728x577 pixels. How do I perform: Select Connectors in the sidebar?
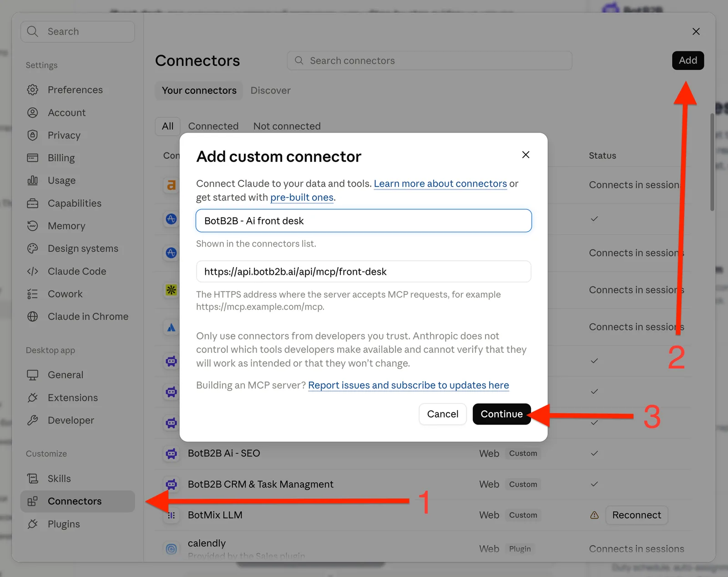77,501
